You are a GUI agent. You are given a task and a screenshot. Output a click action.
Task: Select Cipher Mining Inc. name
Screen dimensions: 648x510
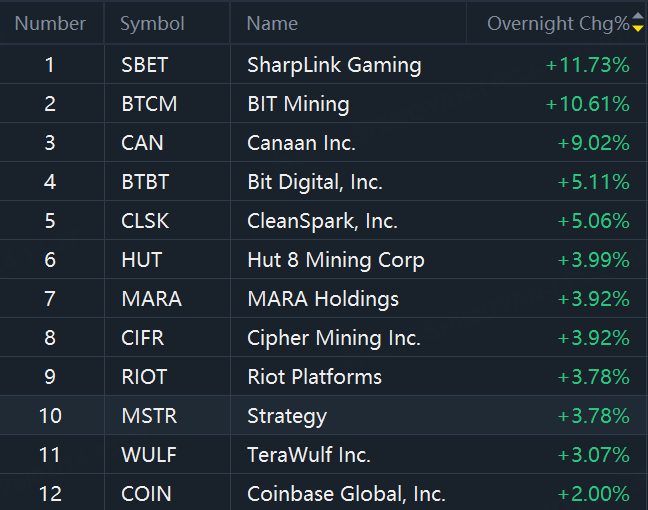[334, 338]
